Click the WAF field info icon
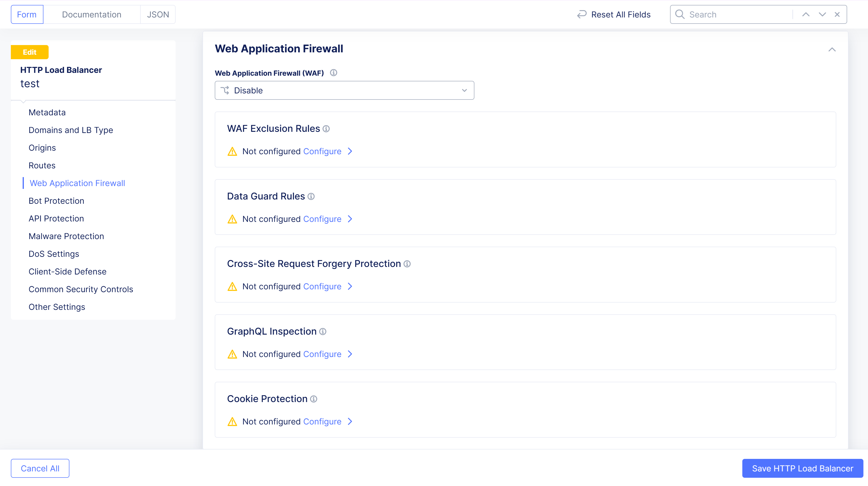The width and height of the screenshot is (868, 486). (334, 73)
